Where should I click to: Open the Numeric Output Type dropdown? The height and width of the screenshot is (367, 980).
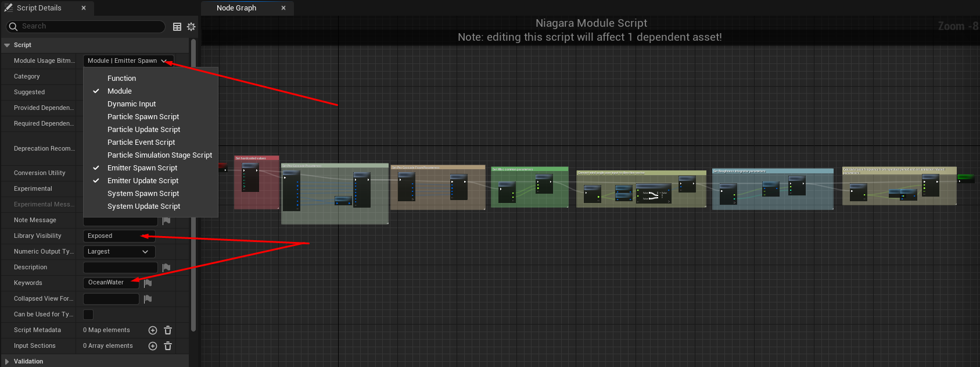119,252
